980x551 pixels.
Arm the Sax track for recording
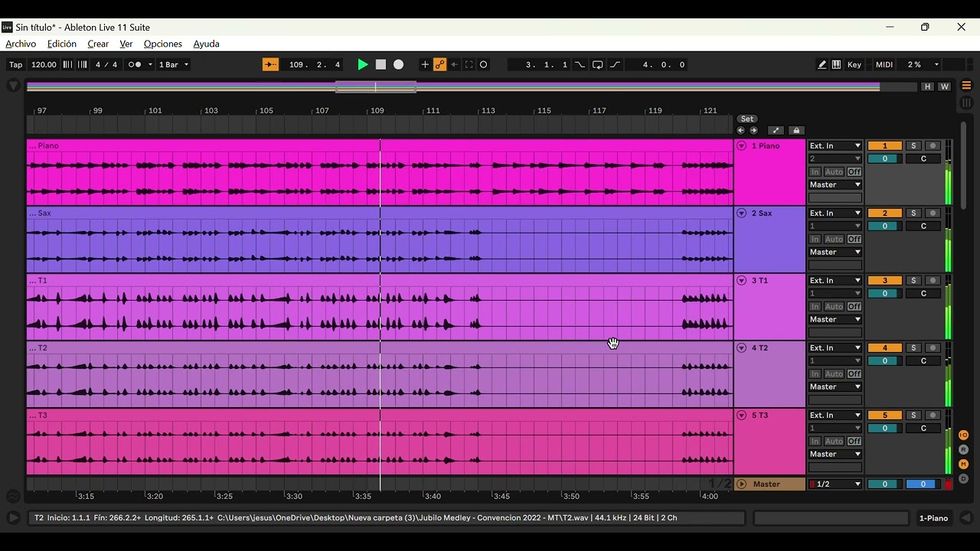(933, 213)
